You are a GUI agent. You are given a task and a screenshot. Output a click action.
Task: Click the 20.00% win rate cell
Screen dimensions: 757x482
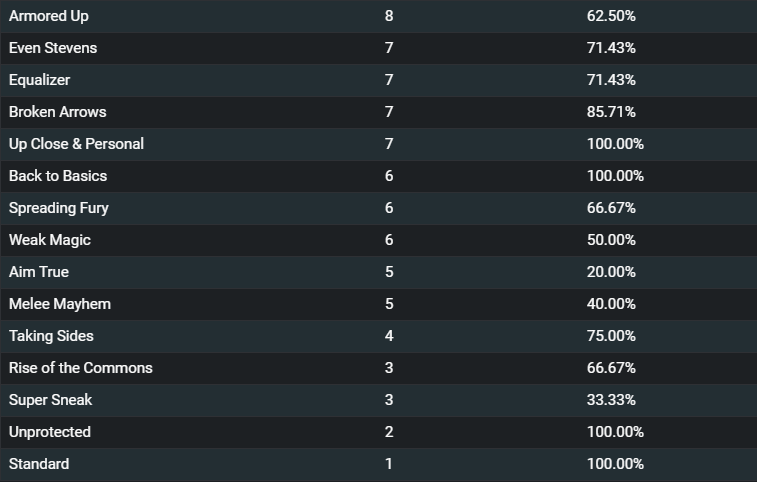pyautogui.click(x=611, y=272)
